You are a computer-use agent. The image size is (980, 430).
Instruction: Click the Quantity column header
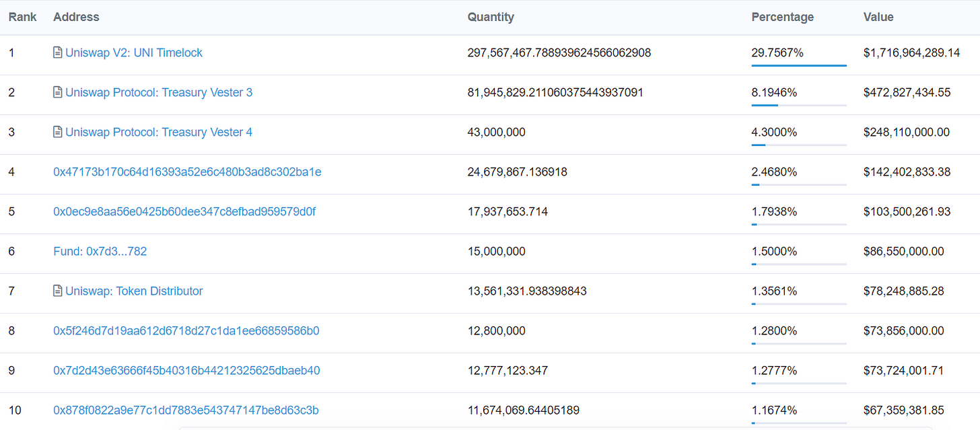[491, 17]
